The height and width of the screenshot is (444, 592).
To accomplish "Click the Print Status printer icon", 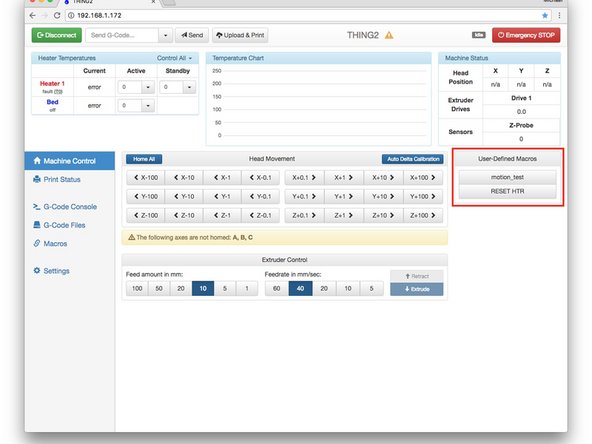I will (x=37, y=179).
